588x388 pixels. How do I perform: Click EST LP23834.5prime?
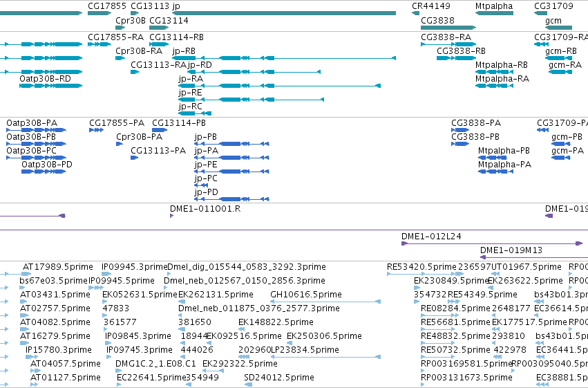[x=305, y=351]
